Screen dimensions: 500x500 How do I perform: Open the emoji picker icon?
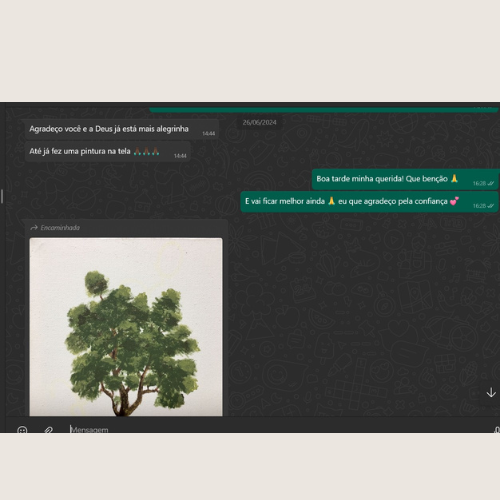coord(22,430)
